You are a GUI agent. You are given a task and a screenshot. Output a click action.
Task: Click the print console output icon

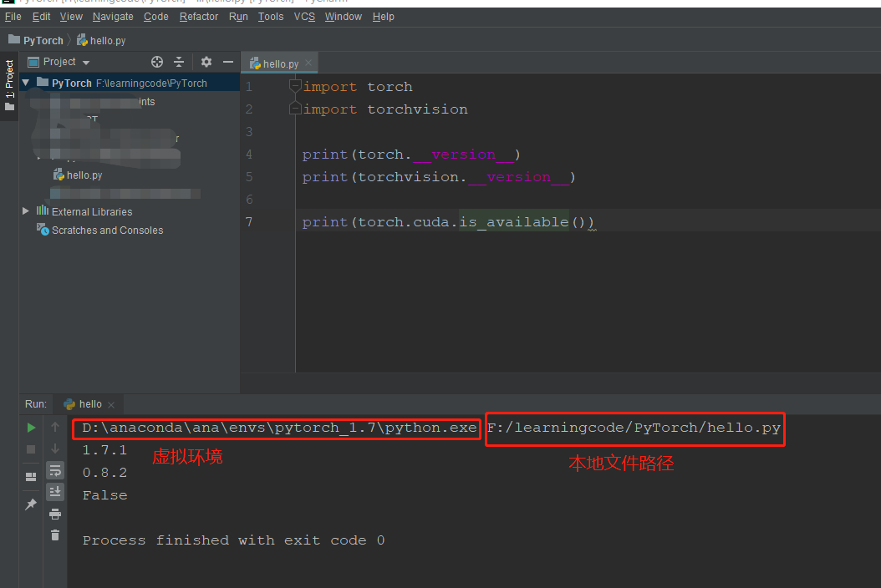coord(55,514)
